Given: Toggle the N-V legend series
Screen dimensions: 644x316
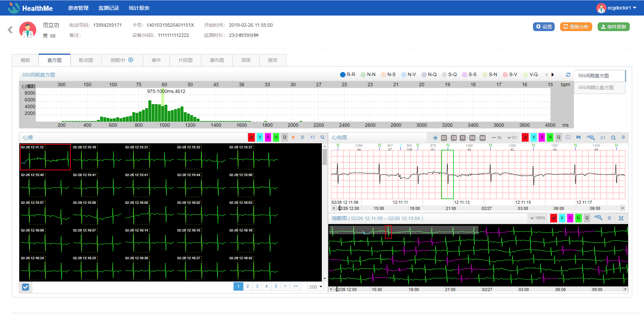Looking at the screenshot, I should pyautogui.click(x=408, y=75).
